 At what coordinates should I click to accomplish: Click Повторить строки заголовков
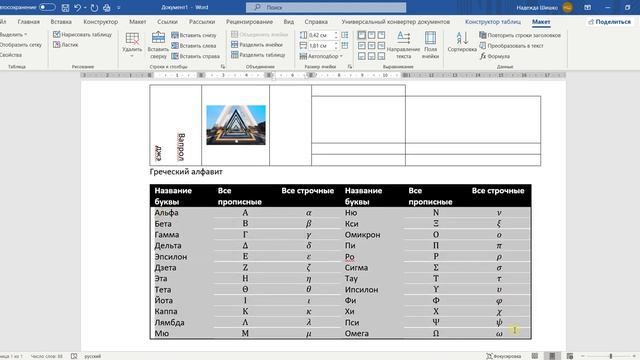pyautogui.click(x=520, y=35)
